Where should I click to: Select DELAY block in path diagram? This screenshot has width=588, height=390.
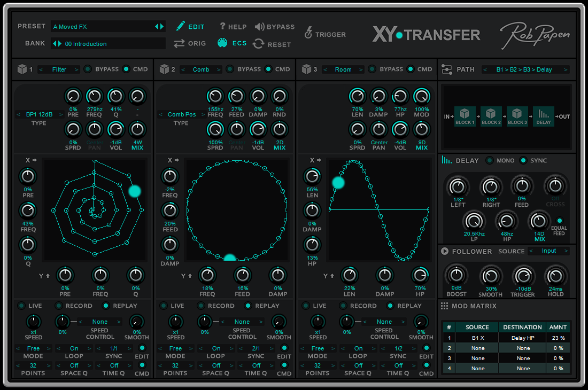click(x=544, y=116)
